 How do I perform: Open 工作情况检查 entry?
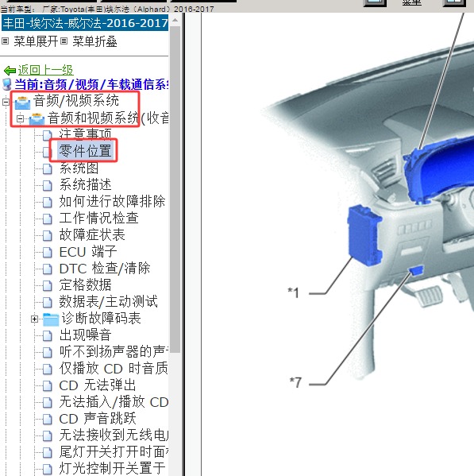[x=99, y=218]
